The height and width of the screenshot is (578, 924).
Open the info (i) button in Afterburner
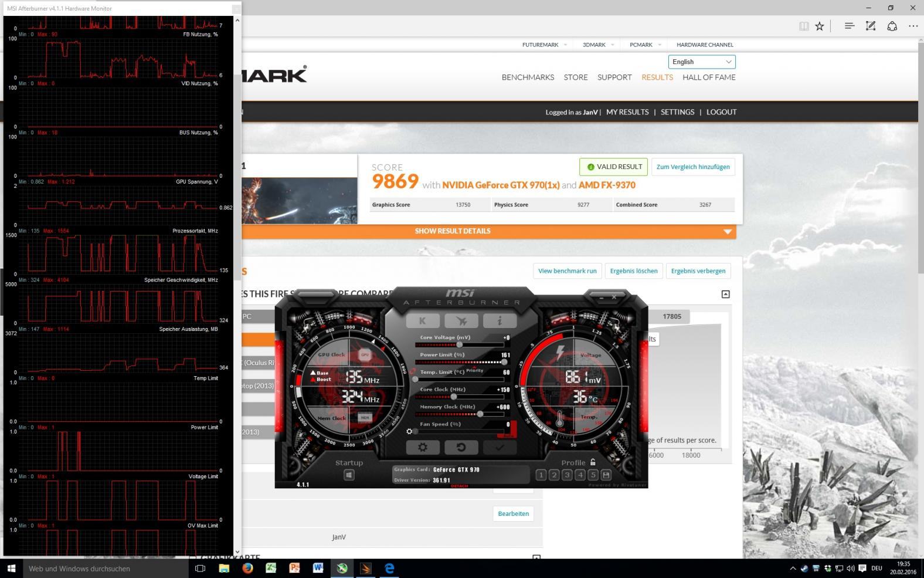pyautogui.click(x=500, y=320)
